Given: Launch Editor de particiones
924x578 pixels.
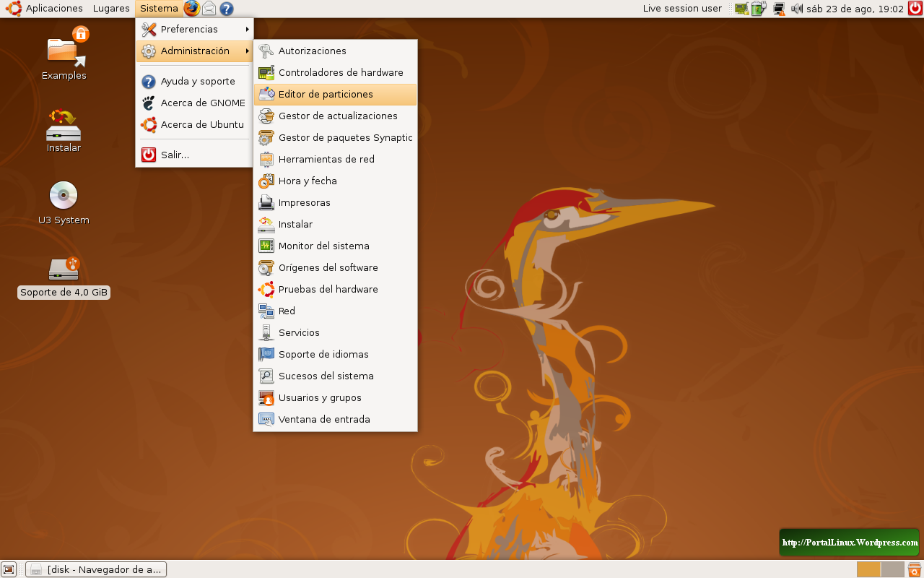Looking at the screenshot, I should (x=336, y=95).
